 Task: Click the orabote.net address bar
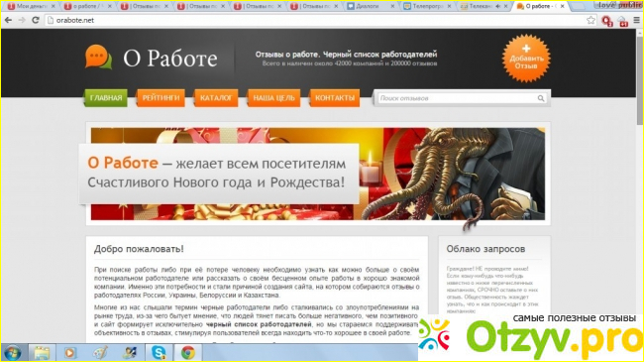pos(316,20)
